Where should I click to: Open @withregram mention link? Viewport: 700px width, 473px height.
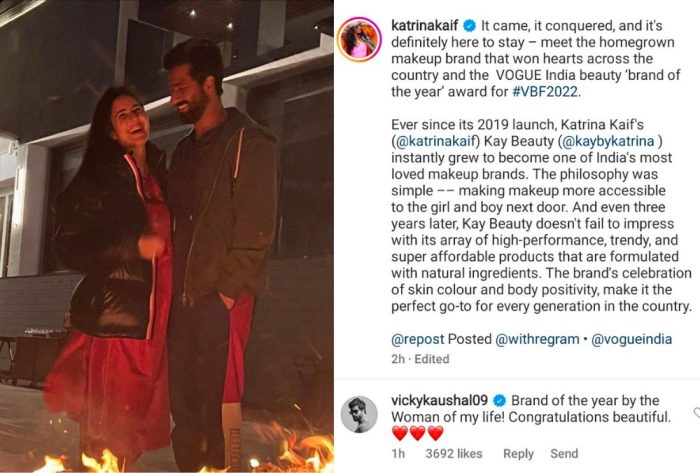(x=537, y=339)
